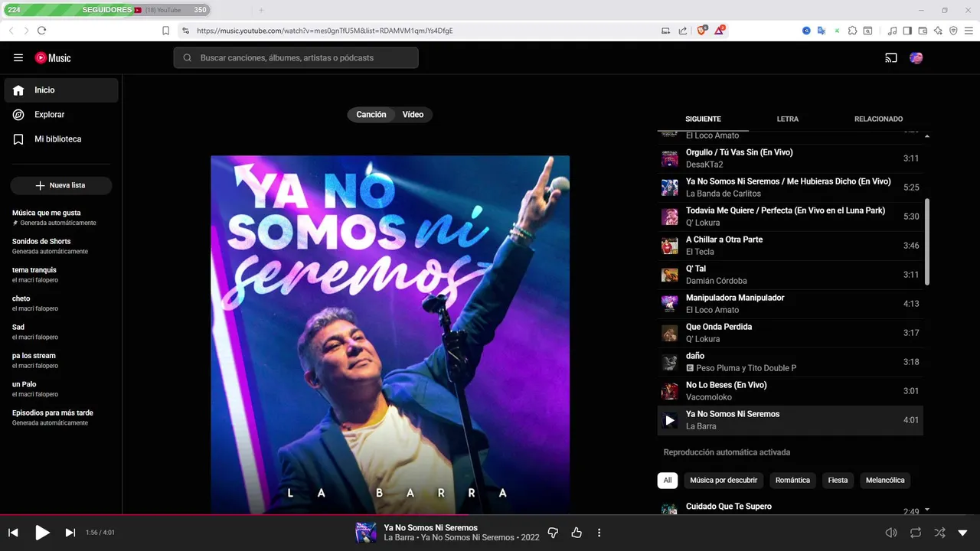This screenshot has width=980, height=551.
Task: Select the LETRA tab
Action: (788, 119)
